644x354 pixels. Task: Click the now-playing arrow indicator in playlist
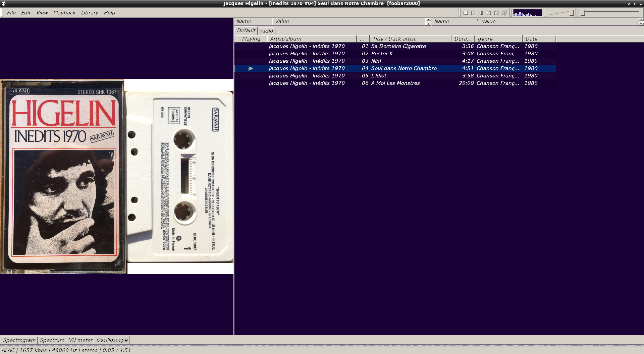(251, 68)
